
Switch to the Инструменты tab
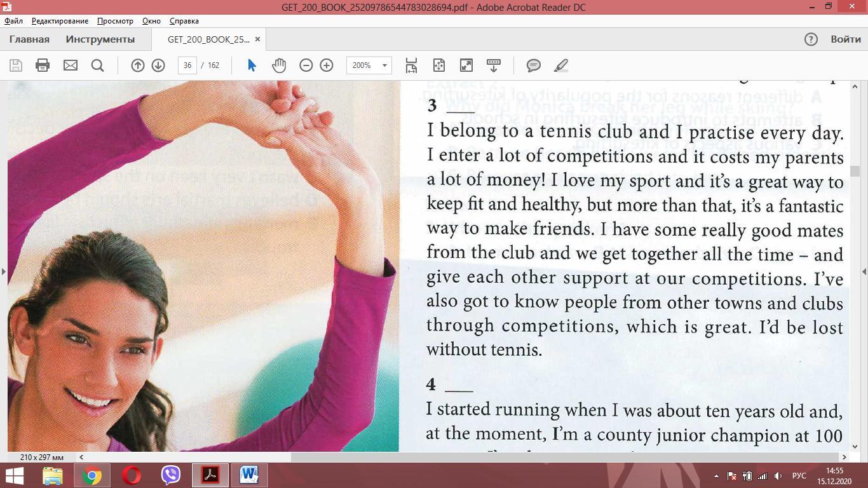click(100, 39)
